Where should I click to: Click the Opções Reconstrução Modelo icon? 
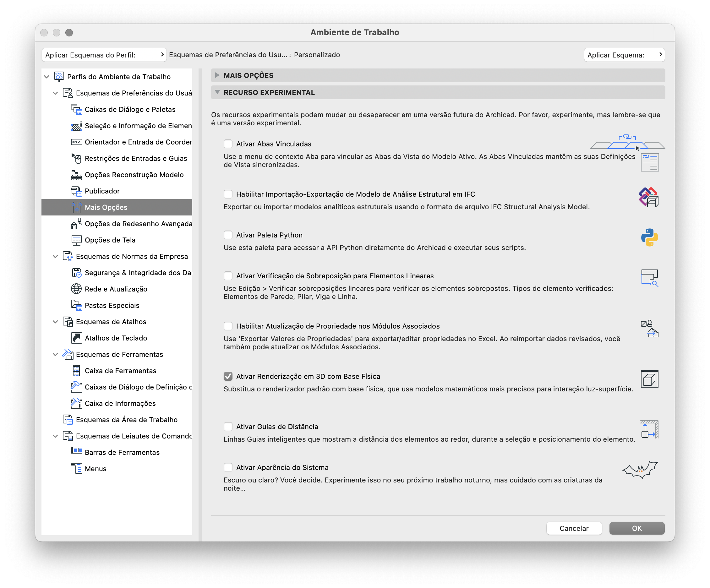point(76,175)
